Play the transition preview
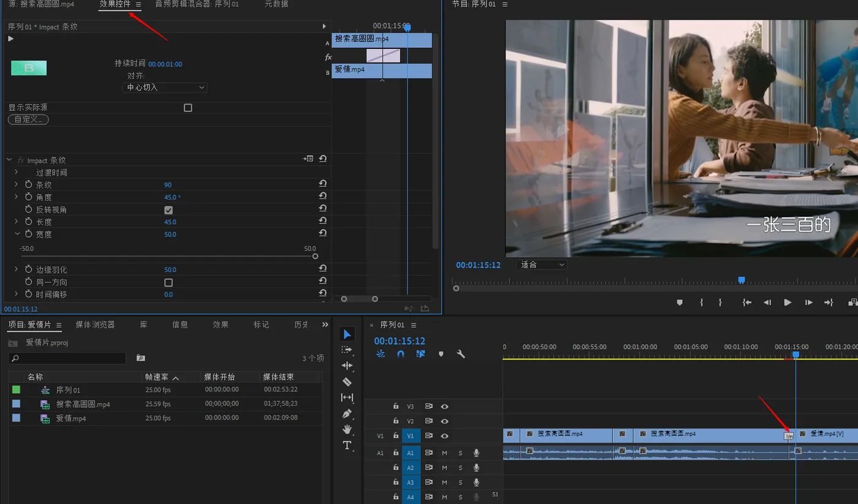 (10, 39)
